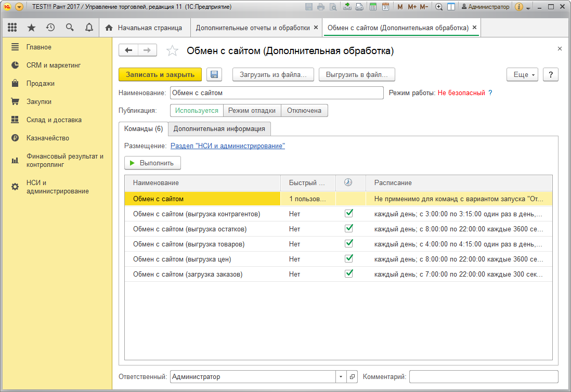Open Favorites star in top panel
The image size is (571, 392).
32,28
